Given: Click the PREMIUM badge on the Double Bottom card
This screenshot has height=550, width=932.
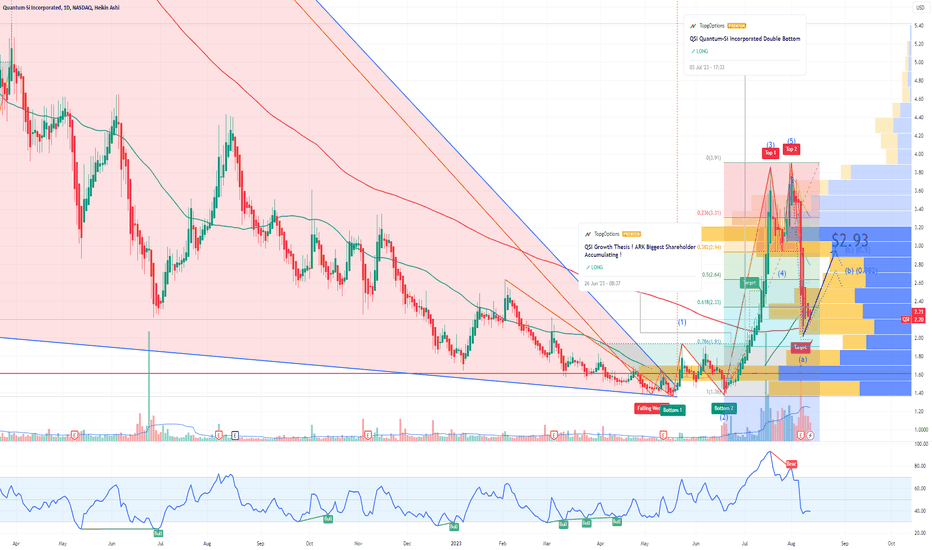Looking at the screenshot, I should (x=736, y=26).
